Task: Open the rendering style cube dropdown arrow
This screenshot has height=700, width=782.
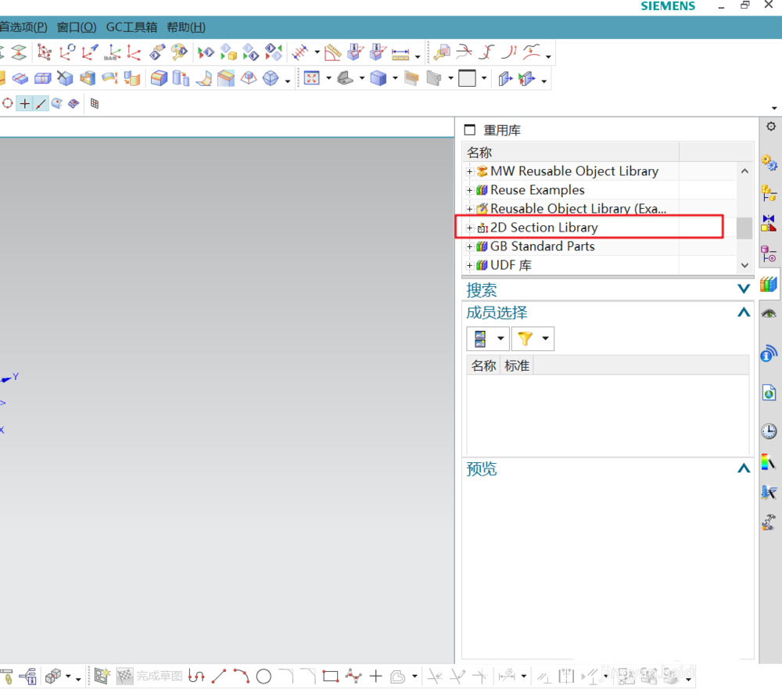Action: [x=395, y=78]
